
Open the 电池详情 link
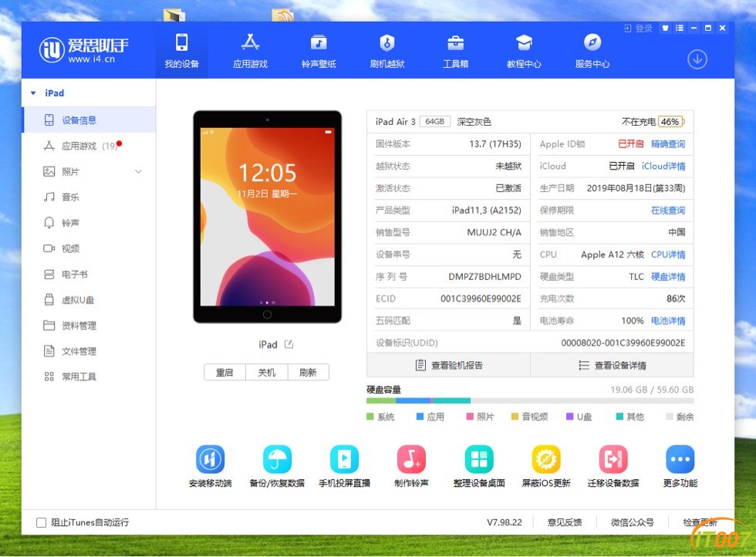(668, 321)
